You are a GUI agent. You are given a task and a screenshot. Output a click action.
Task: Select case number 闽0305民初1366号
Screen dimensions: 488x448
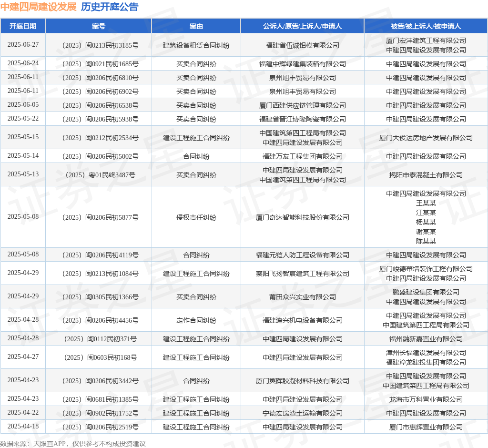click(x=100, y=297)
